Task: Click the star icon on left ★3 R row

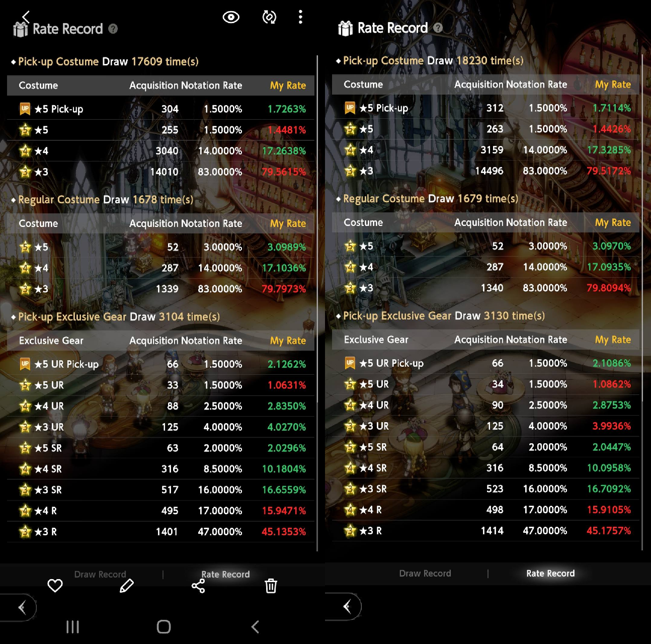Action: (x=25, y=531)
